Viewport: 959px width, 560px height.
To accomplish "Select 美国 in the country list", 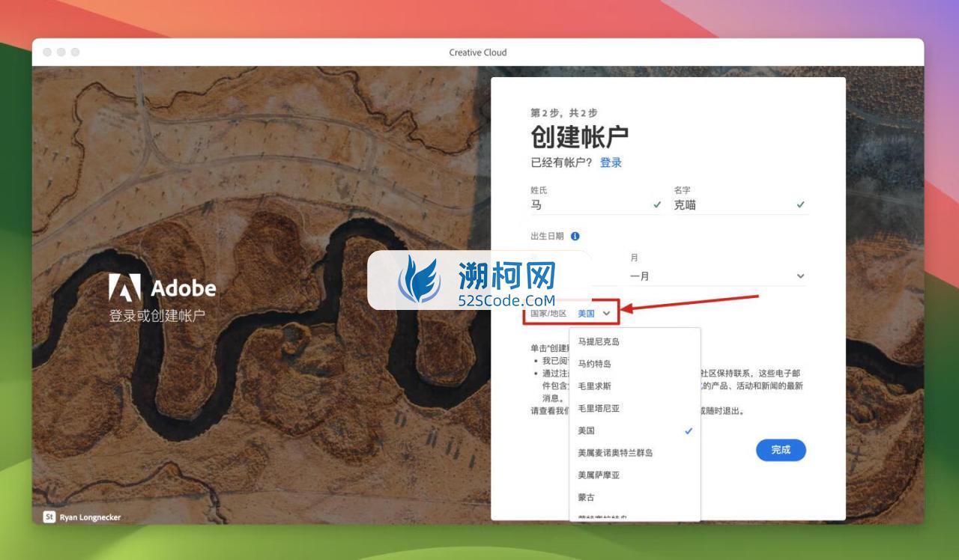I will coord(635,430).
